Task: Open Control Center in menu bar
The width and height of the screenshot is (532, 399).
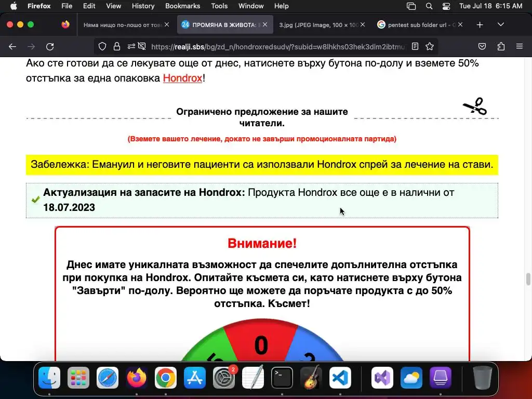Action: coord(446,6)
